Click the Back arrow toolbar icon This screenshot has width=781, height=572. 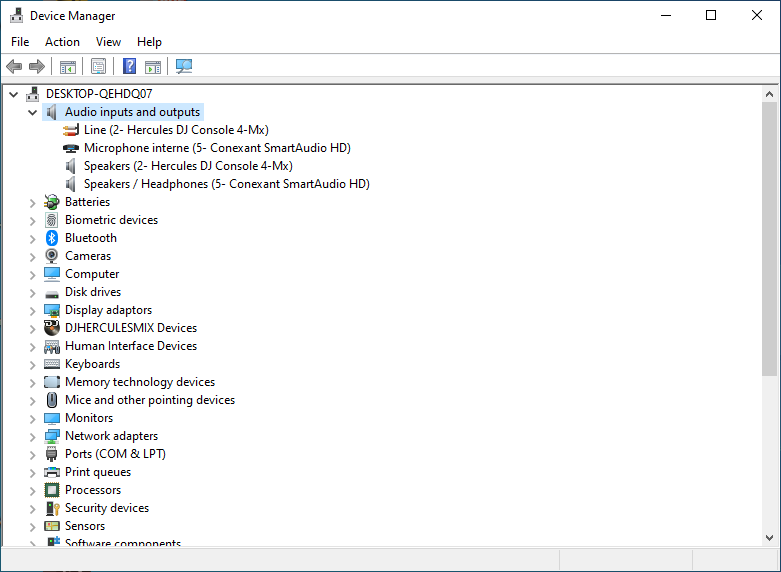click(x=14, y=66)
